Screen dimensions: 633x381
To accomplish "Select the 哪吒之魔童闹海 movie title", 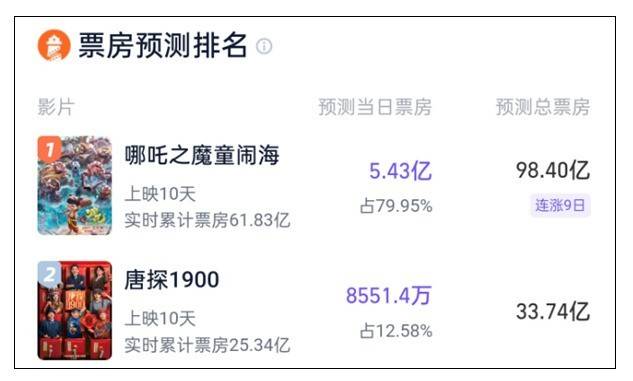I will tap(202, 155).
